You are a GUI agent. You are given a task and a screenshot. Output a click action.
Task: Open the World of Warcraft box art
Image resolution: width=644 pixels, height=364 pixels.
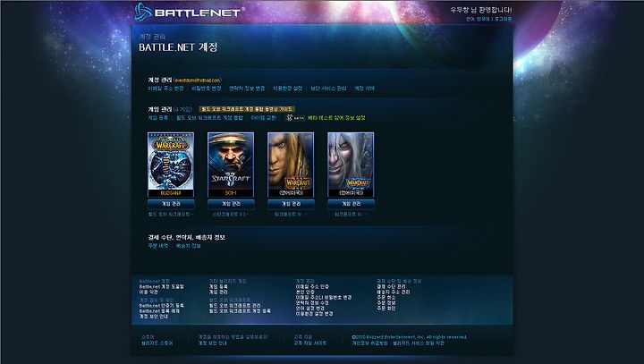click(171, 165)
